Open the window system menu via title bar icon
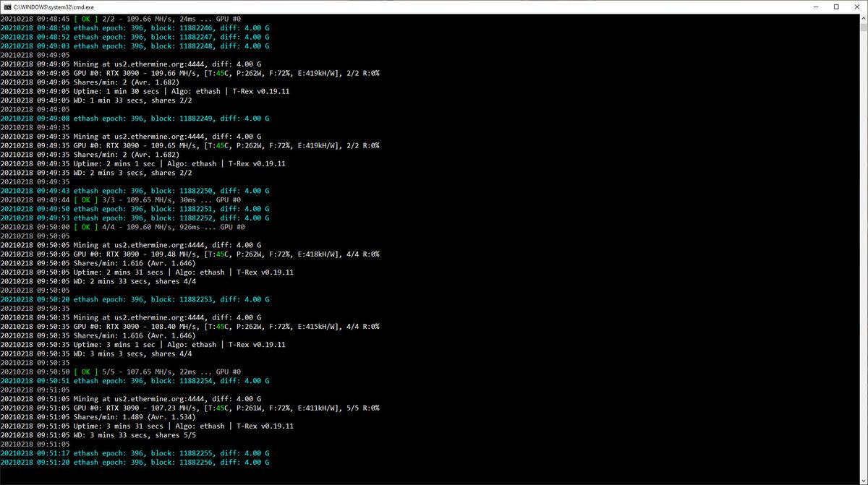 (x=7, y=7)
